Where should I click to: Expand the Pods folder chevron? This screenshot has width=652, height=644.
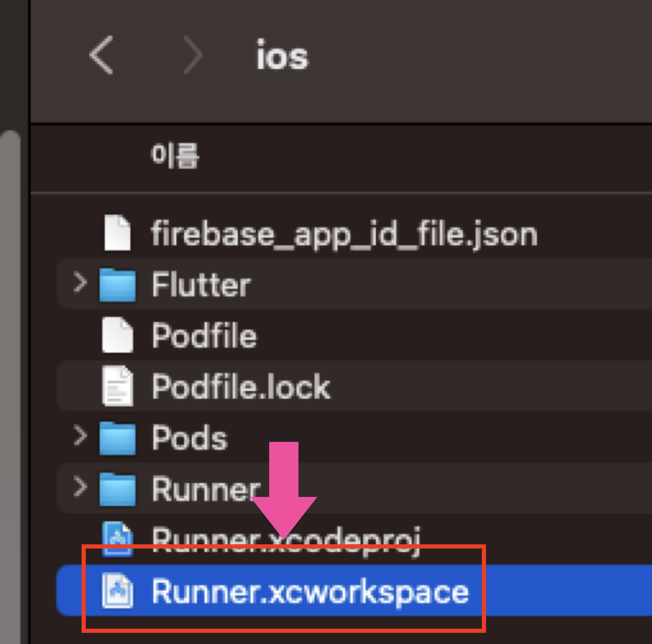(80, 436)
